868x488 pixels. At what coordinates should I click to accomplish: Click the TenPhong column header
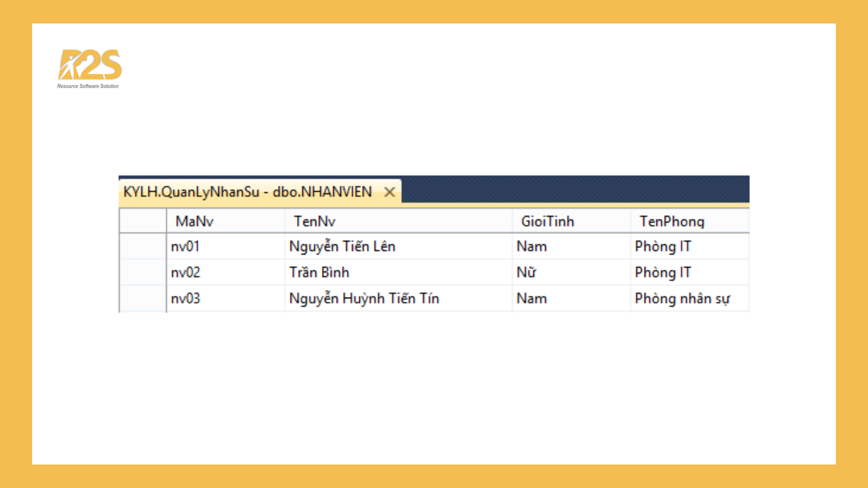[x=671, y=221]
